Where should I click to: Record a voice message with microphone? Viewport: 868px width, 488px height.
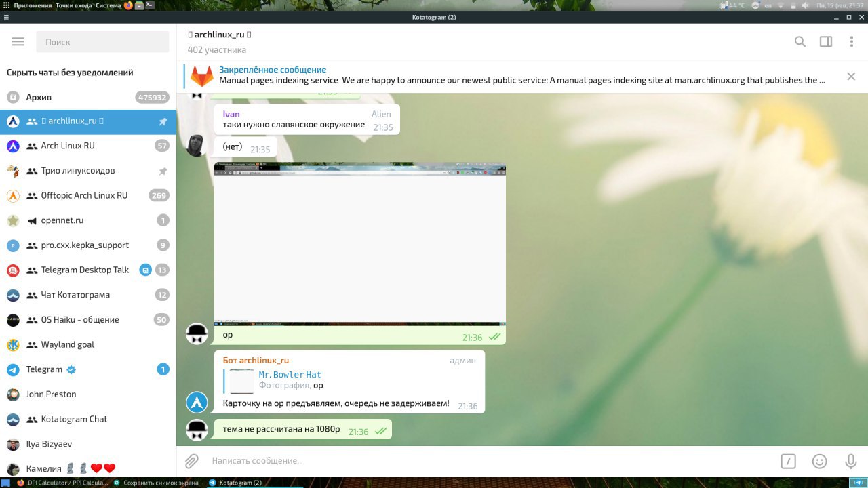point(850,462)
